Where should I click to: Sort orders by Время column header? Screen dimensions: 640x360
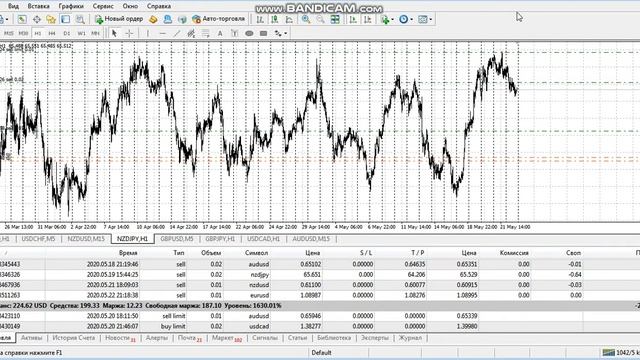point(128,253)
